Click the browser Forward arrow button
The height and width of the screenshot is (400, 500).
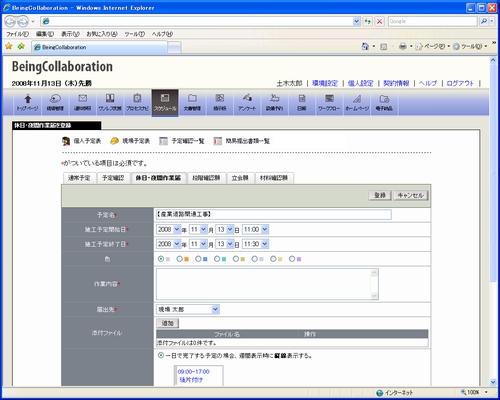click(x=23, y=22)
